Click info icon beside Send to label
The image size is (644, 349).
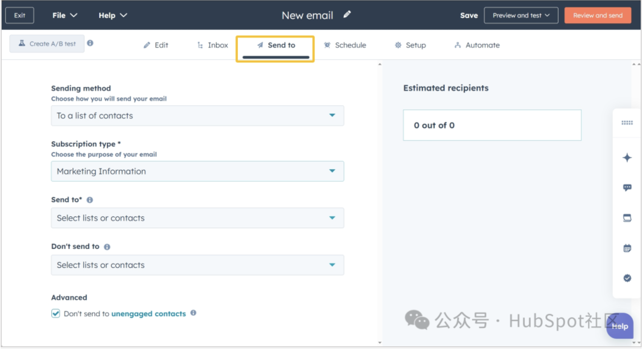(90, 200)
